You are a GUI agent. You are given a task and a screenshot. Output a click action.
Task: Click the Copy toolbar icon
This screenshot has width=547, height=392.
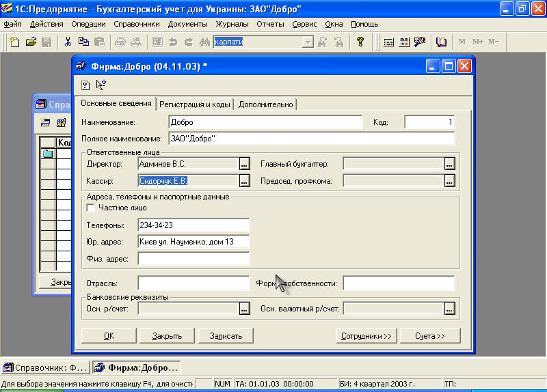pos(83,42)
